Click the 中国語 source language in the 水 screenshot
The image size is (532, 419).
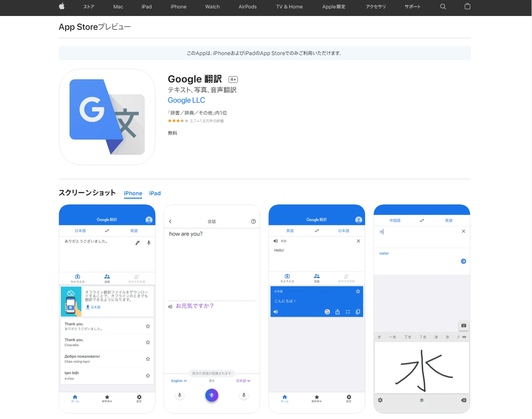click(x=395, y=220)
